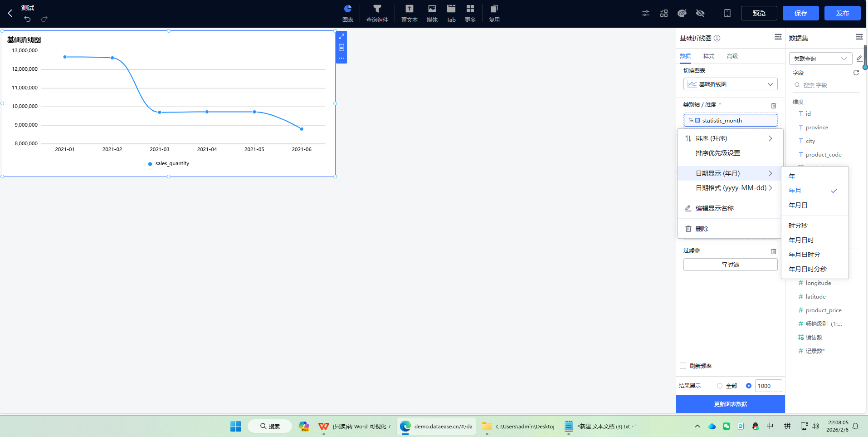Open the 媒体 media toolbar icon
The image size is (868, 437).
[x=432, y=13]
